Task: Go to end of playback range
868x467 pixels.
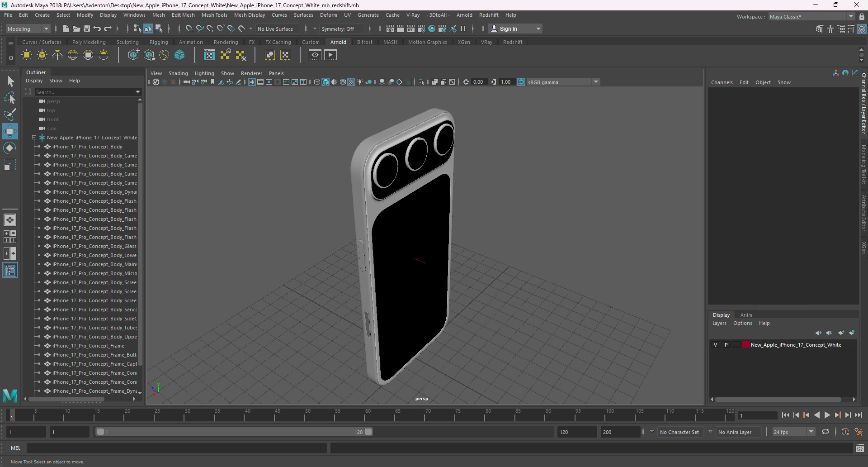Action: point(859,415)
